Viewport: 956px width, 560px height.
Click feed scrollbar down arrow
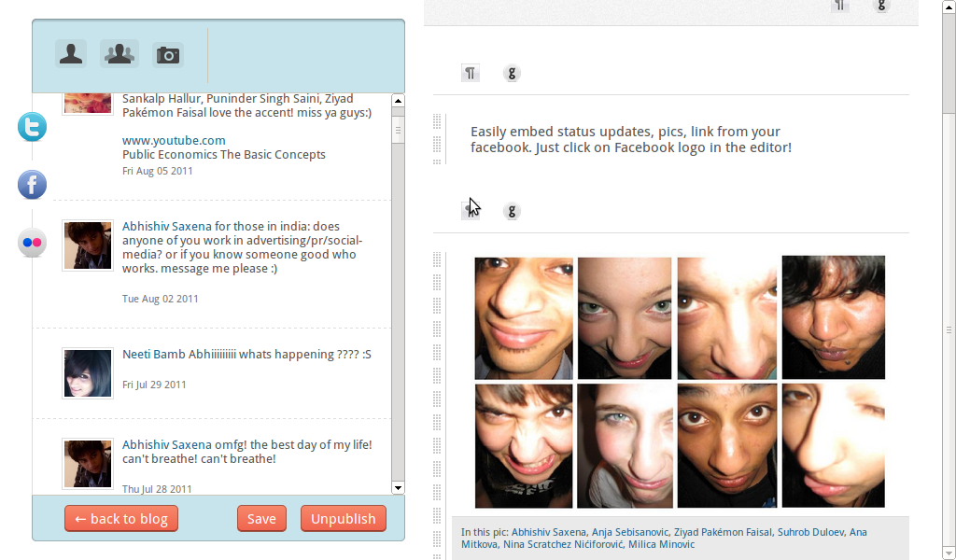398,487
